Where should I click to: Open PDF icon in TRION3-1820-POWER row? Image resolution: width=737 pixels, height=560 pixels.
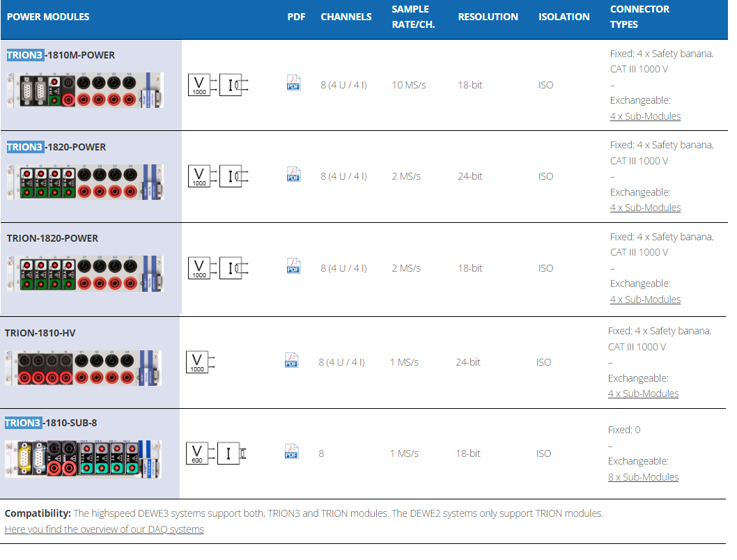(x=293, y=175)
